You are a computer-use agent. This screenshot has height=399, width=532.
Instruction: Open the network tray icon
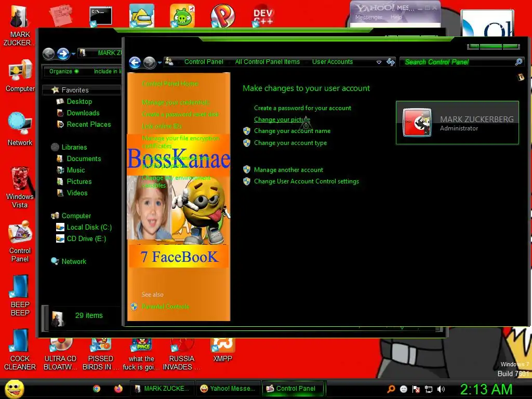click(429, 389)
